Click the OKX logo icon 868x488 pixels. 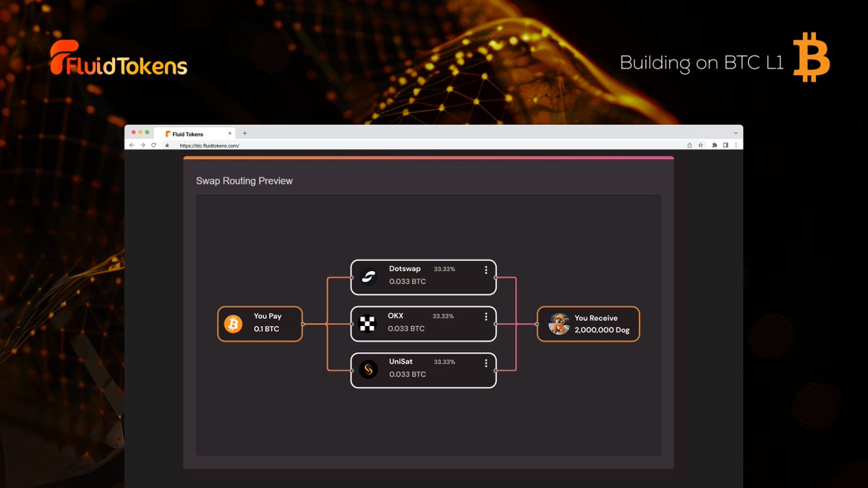(368, 324)
